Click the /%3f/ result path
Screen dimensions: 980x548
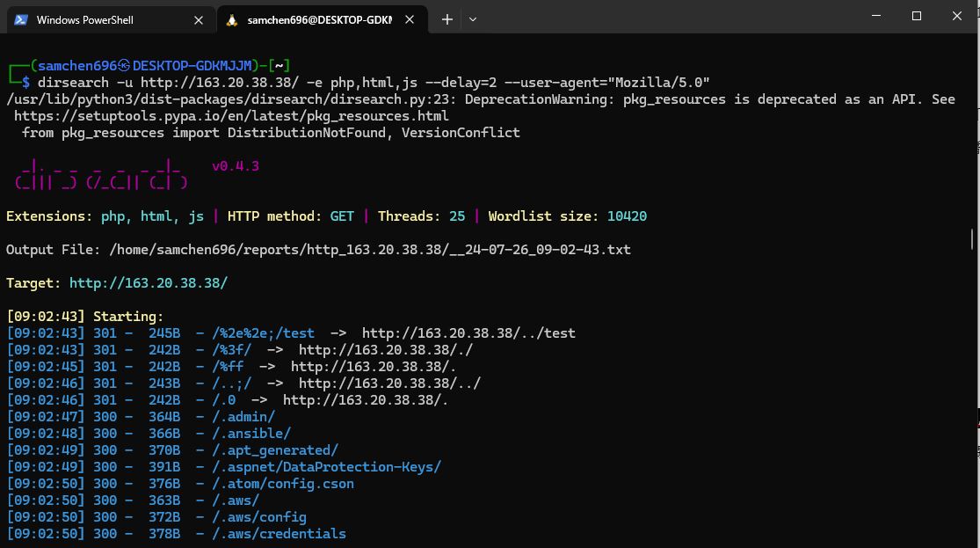pos(231,350)
